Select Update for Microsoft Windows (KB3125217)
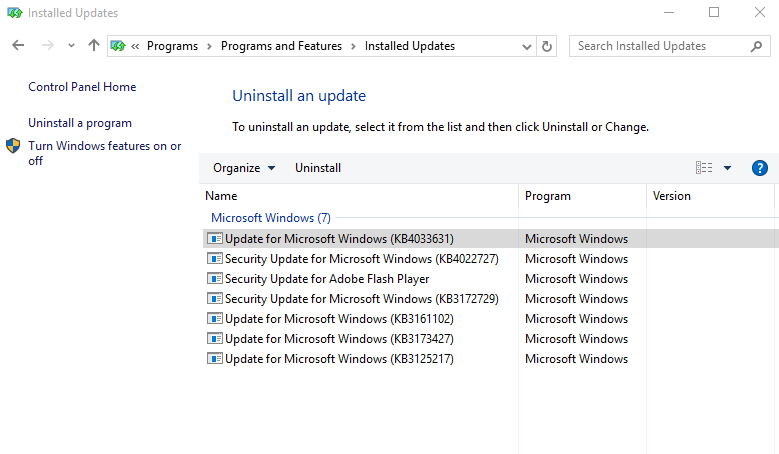This screenshot has height=454, width=779. (x=339, y=359)
